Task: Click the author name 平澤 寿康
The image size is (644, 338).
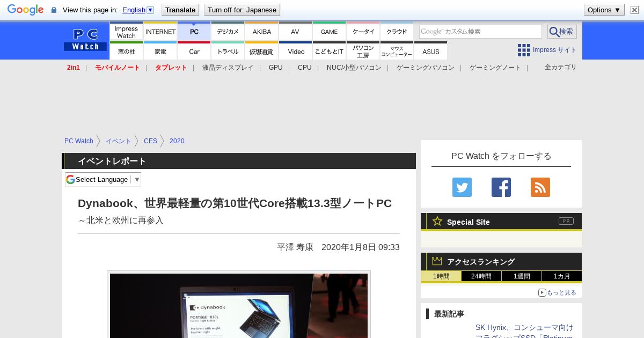Action: 295,247
